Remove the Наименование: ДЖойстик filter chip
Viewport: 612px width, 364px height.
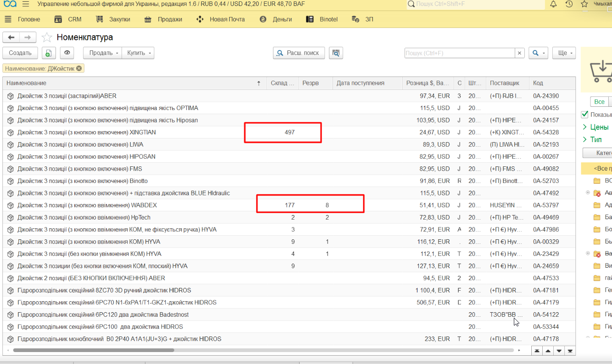coord(79,68)
